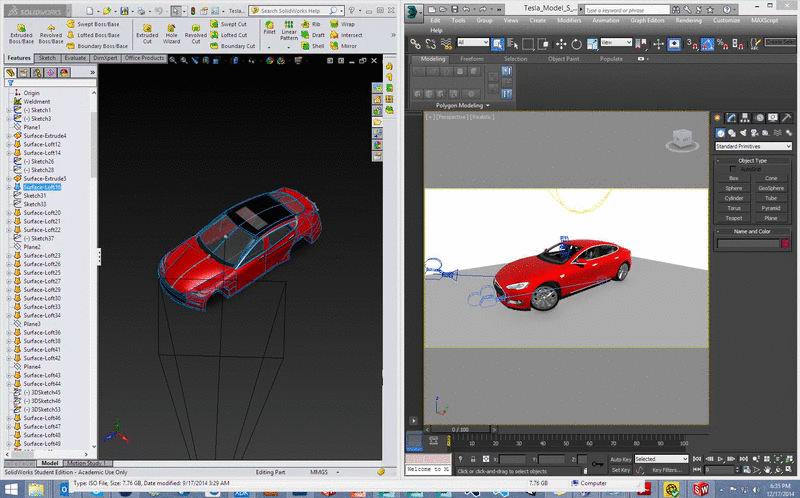
Task: Activate Select and Move tool in 3ds Max
Action: [561, 44]
